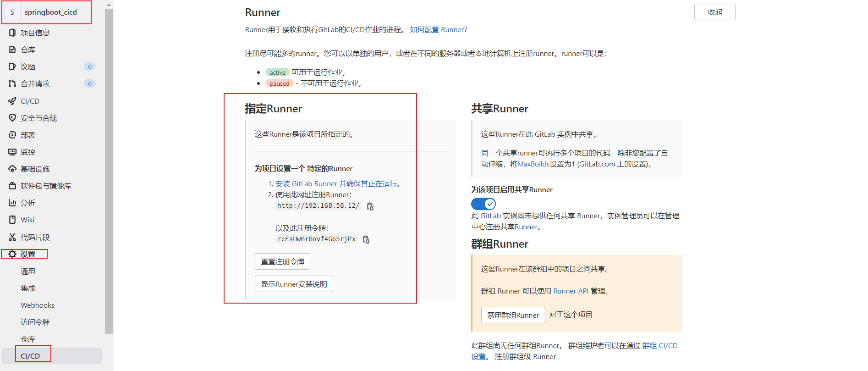Click merge requests count badge 0
The height and width of the screenshot is (371, 868).
[90, 83]
